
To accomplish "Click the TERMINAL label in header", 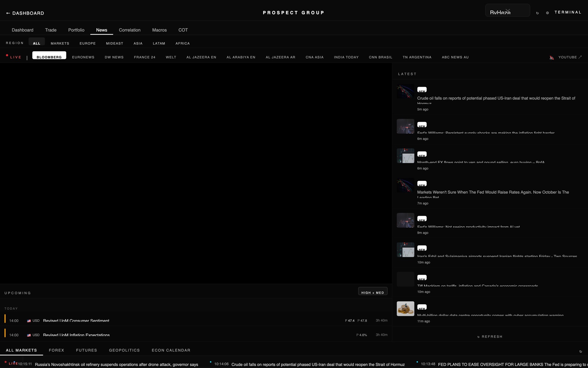I will [568, 12].
